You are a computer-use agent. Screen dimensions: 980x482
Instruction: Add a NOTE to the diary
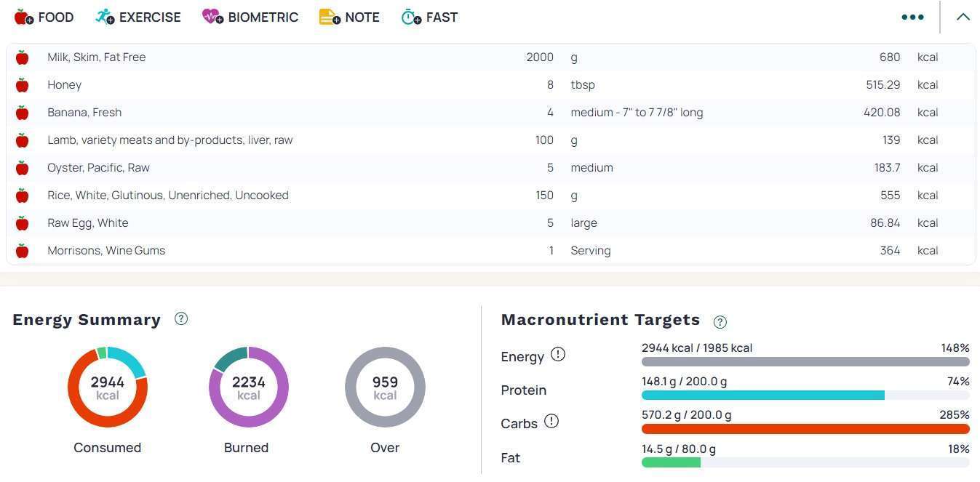349,17
